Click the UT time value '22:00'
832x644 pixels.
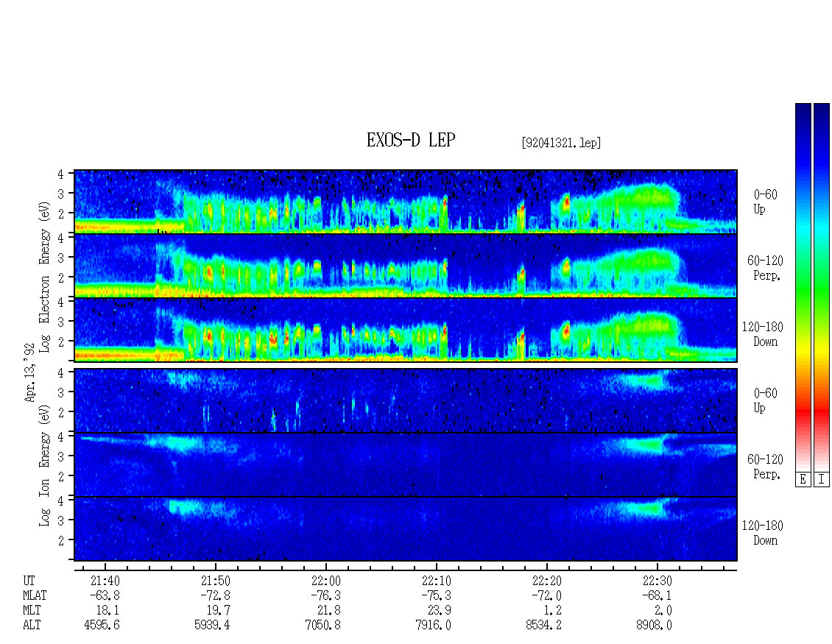tap(325, 581)
